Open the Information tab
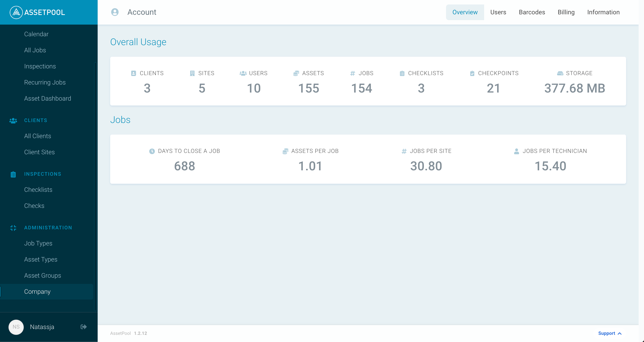This screenshot has width=644, height=342. click(603, 12)
